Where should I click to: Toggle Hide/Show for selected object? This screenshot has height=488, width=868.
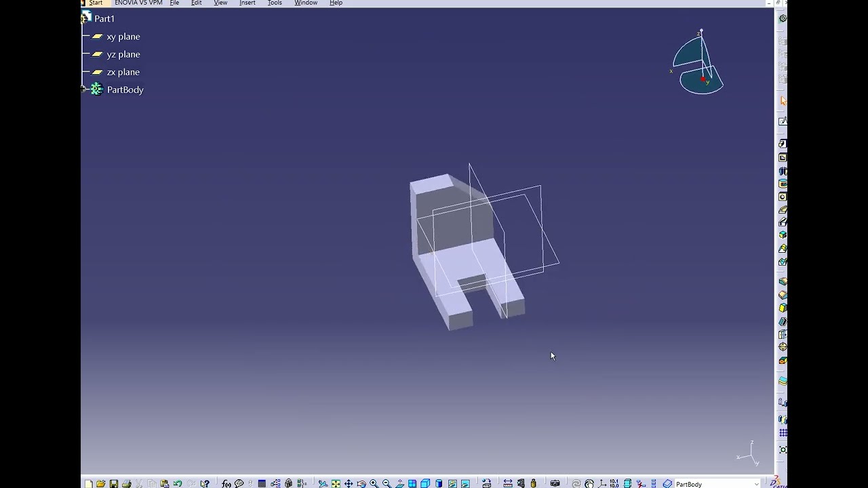(452, 483)
